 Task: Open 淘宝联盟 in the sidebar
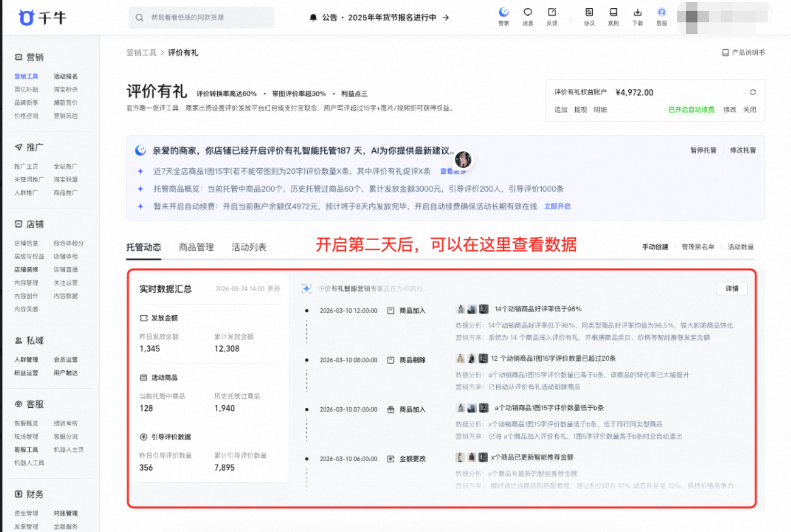[x=66, y=180]
